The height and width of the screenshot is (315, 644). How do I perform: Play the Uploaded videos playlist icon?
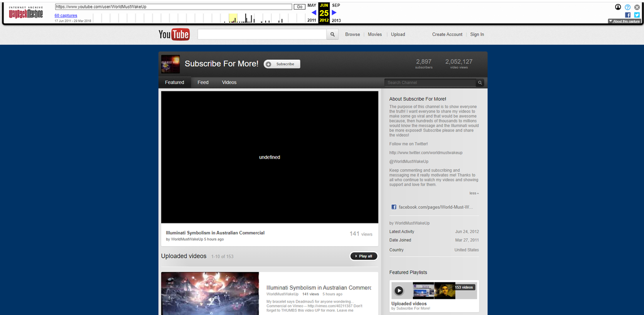399,291
